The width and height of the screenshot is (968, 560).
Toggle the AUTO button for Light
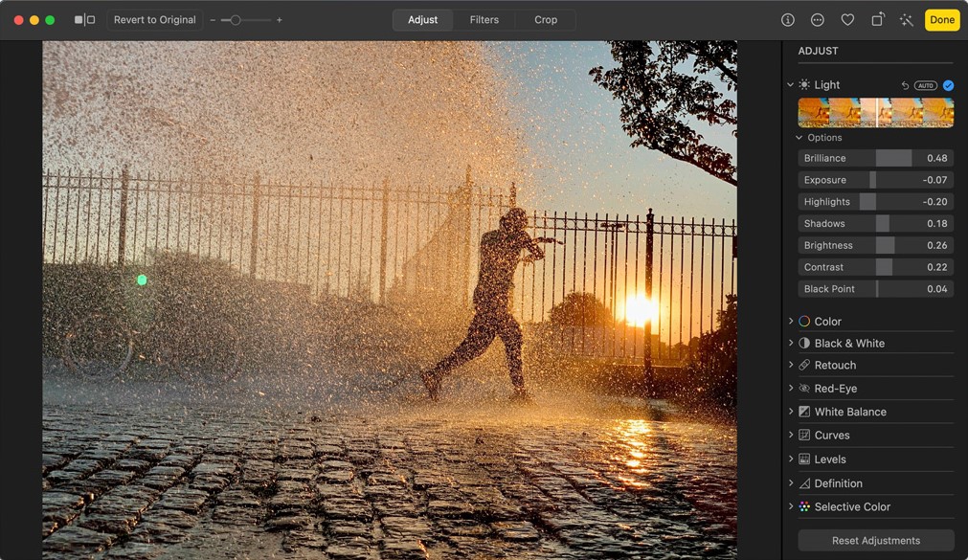click(x=926, y=85)
